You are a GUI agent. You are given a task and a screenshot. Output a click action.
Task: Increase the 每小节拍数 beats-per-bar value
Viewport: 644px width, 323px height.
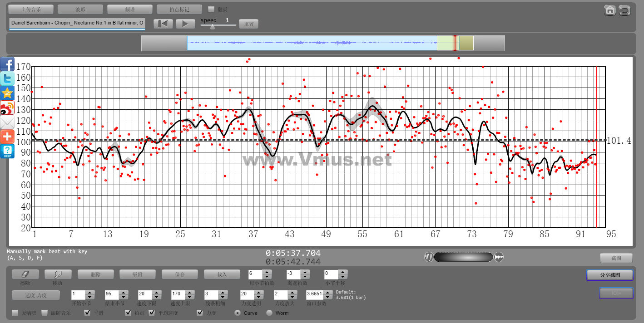(267, 272)
